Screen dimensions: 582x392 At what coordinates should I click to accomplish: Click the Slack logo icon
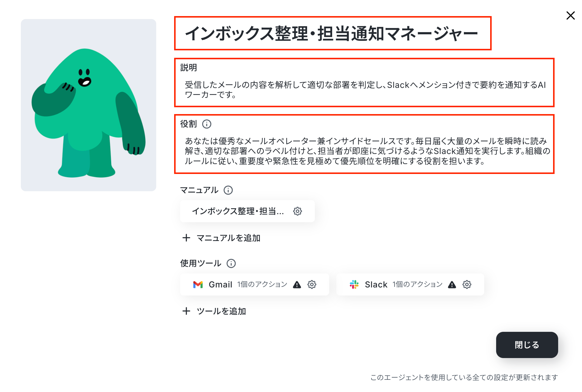(354, 284)
